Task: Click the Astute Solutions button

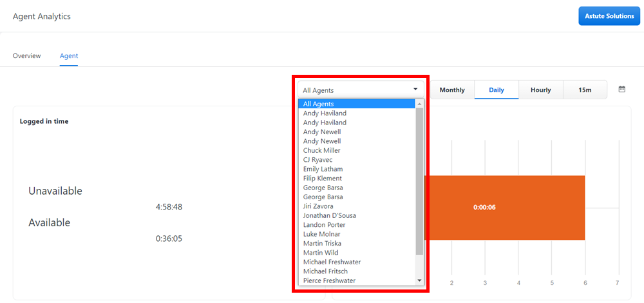Action: pos(609,16)
